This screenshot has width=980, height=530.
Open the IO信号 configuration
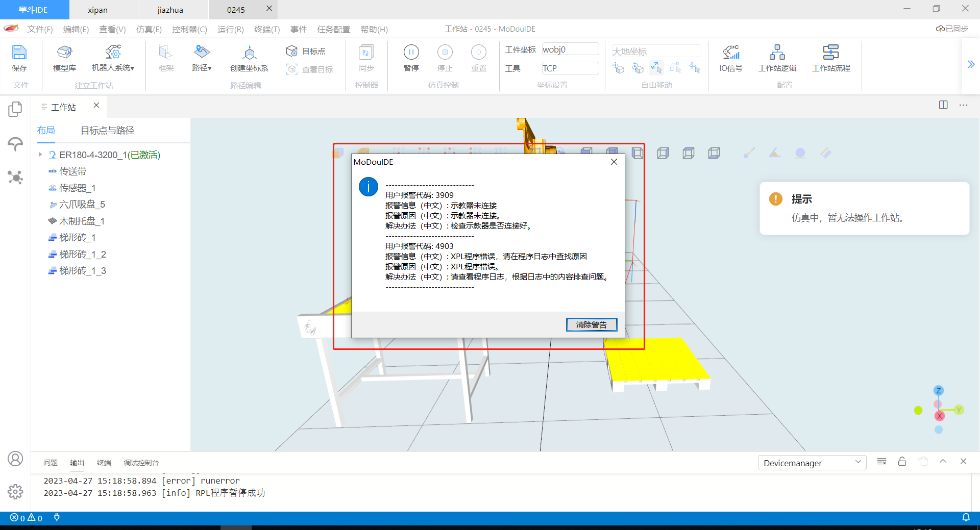[x=730, y=53]
